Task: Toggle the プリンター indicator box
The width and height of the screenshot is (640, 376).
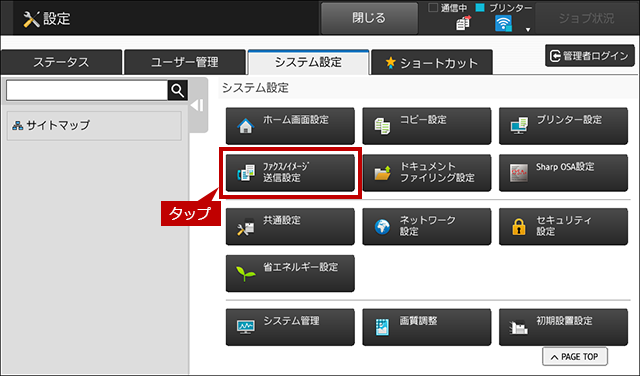Action: coord(480,7)
